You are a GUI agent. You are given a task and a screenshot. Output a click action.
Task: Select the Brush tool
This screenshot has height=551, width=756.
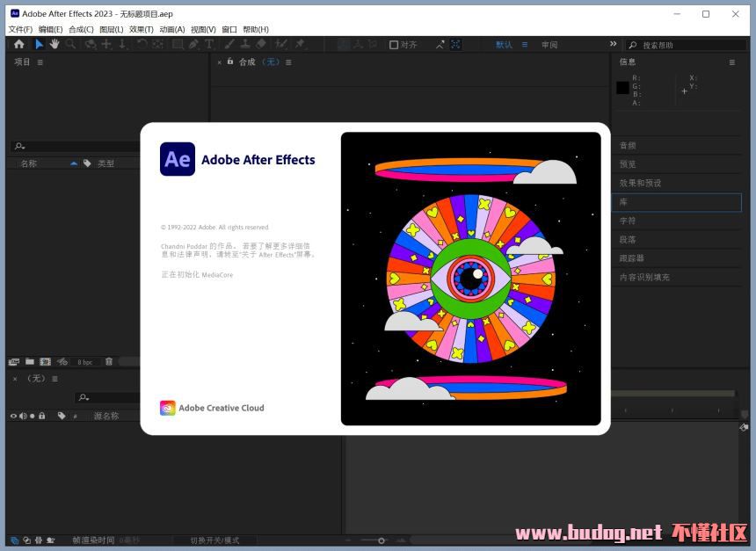(229, 44)
